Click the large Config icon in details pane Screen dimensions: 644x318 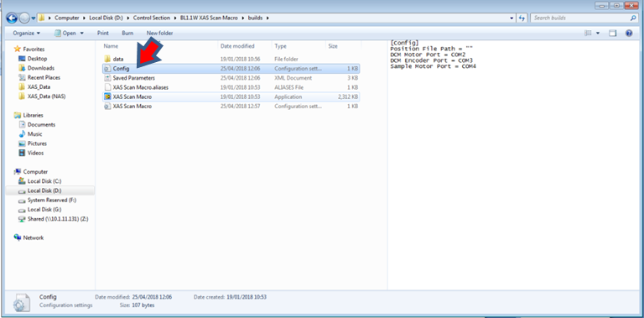[21, 302]
